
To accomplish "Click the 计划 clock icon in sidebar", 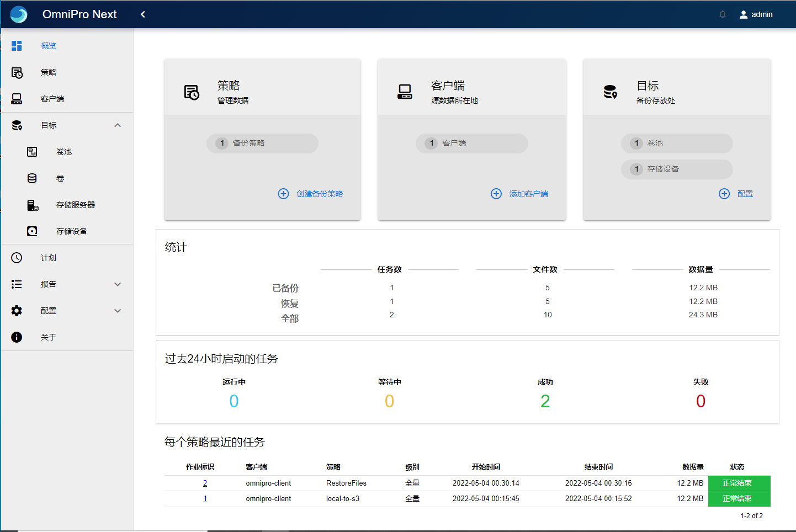I will coord(17,258).
